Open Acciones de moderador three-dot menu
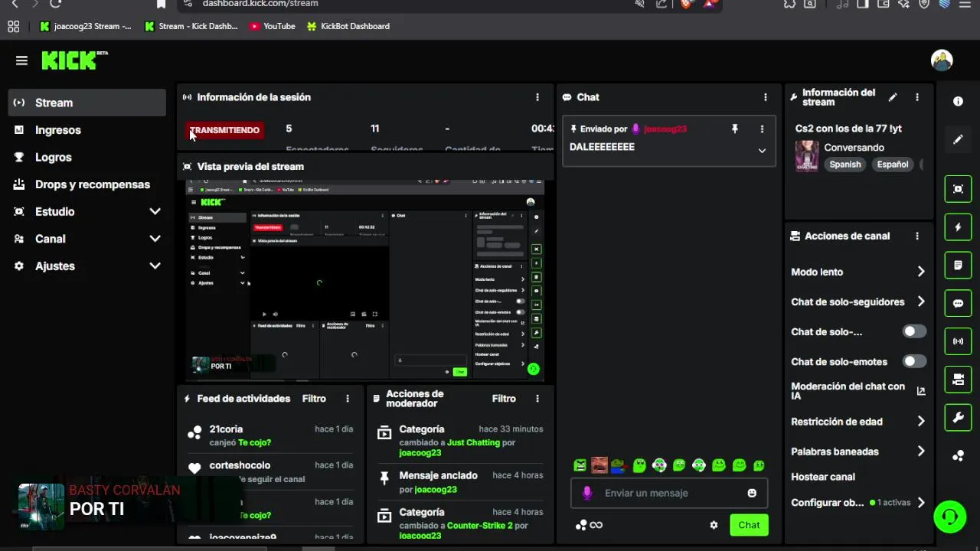Screen dimensions: 980x551 tap(537, 399)
